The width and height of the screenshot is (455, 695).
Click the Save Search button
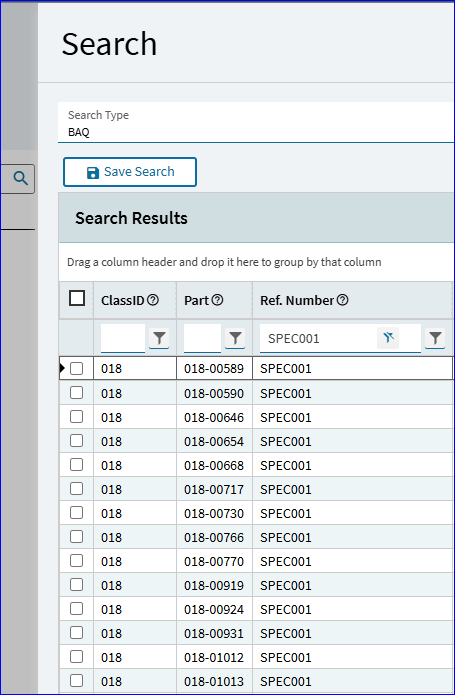[x=130, y=172]
